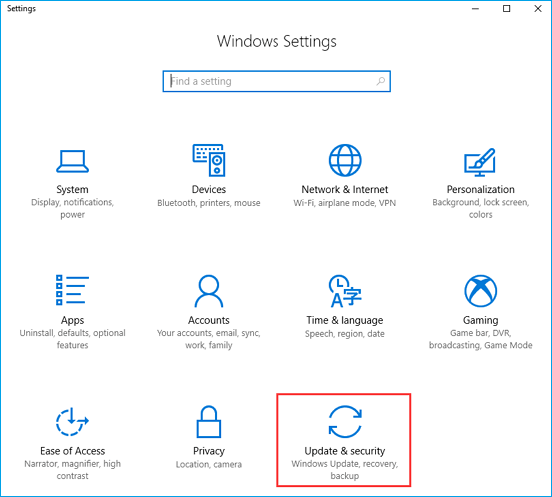Screen dimensions: 552x497
Task: Click the search magnifier icon
Action: coord(381,81)
